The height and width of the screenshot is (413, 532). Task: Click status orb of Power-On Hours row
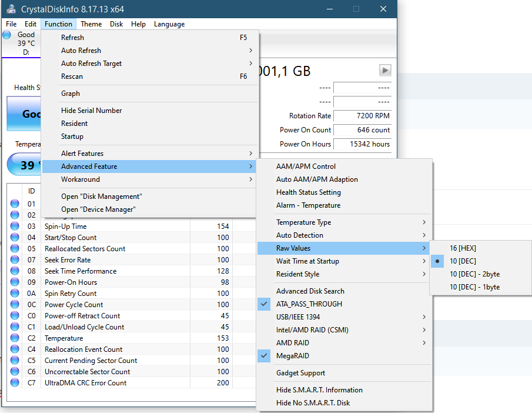(x=15, y=282)
